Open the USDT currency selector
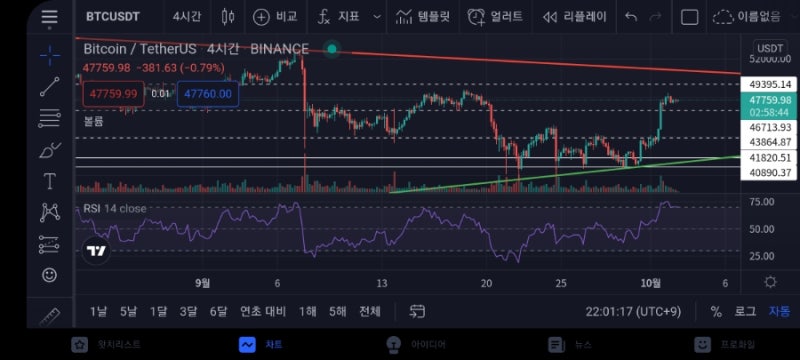Image resolution: width=800 pixels, height=360 pixels. click(770, 48)
